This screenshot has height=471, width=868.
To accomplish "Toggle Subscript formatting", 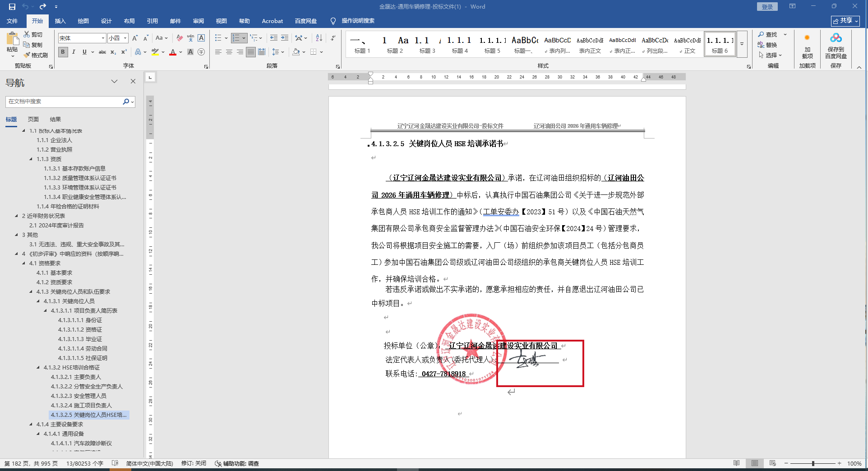I will coord(113,52).
